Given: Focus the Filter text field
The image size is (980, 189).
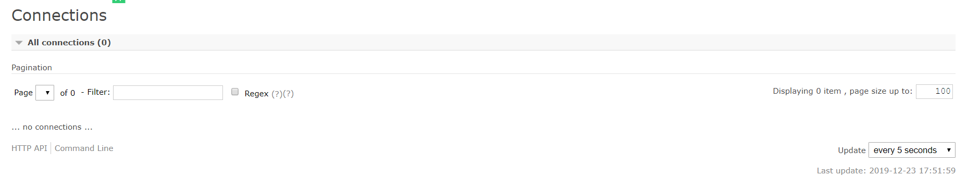Looking at the screenshot, I should [x=168, y=93].
